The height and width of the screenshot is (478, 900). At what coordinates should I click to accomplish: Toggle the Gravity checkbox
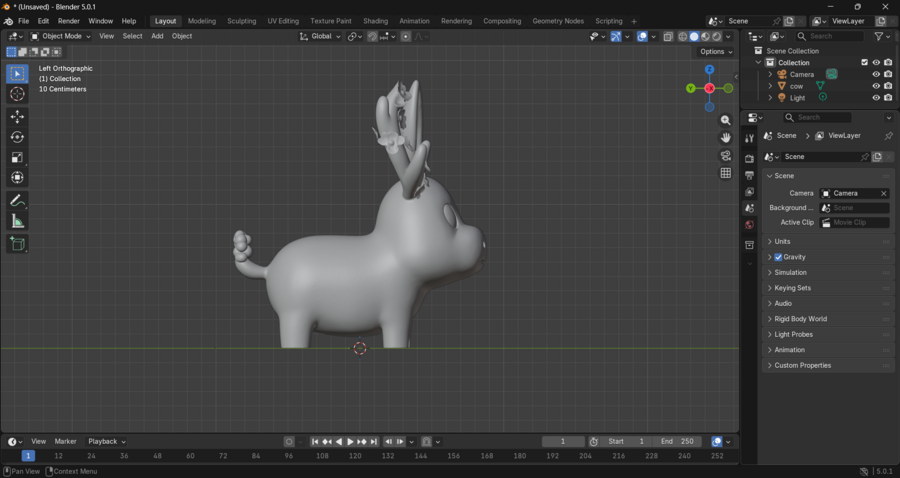(778, 257)
